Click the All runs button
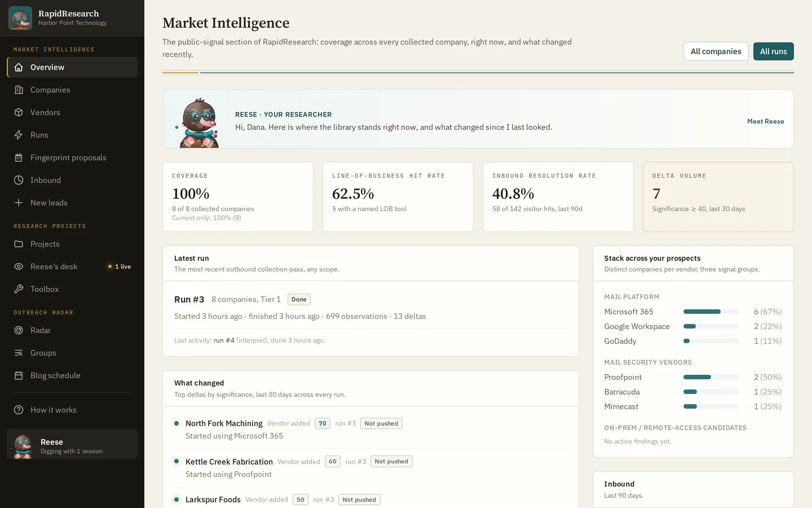This screenshot has height=508, width=812. point(773,51)
